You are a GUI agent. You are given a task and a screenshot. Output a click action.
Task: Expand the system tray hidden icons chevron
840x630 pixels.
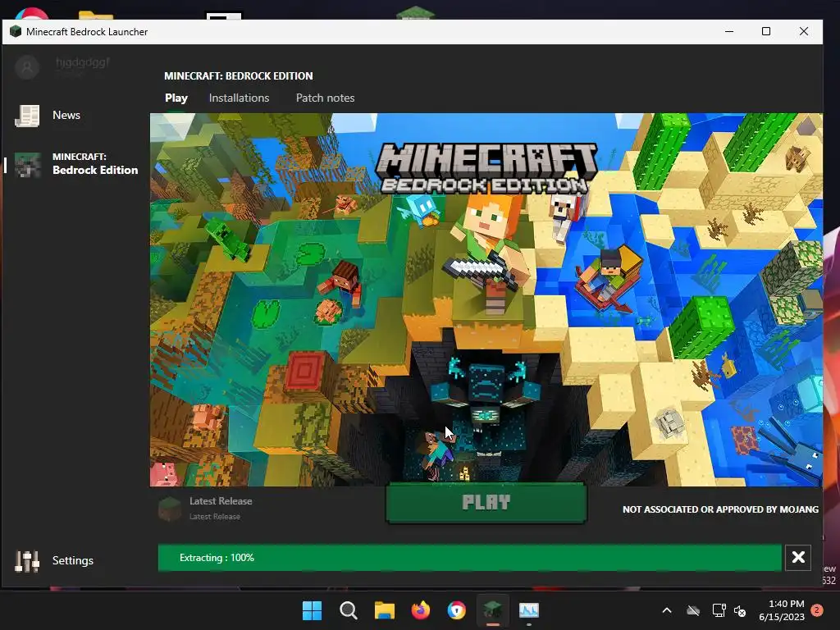[667, 610]
